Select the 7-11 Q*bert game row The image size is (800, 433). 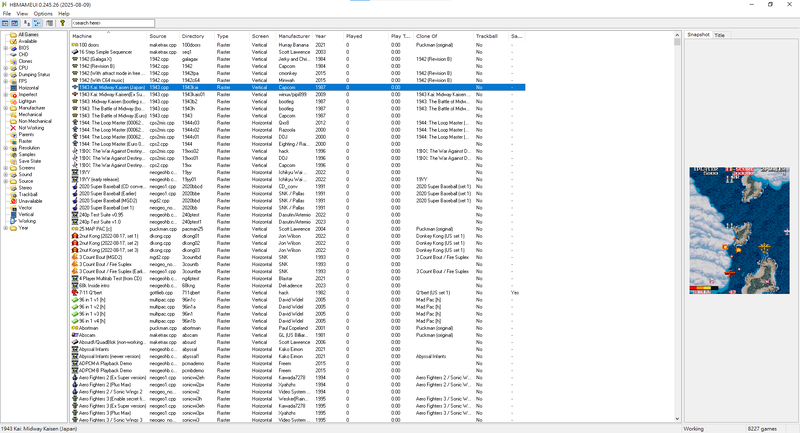pos(298,293)
